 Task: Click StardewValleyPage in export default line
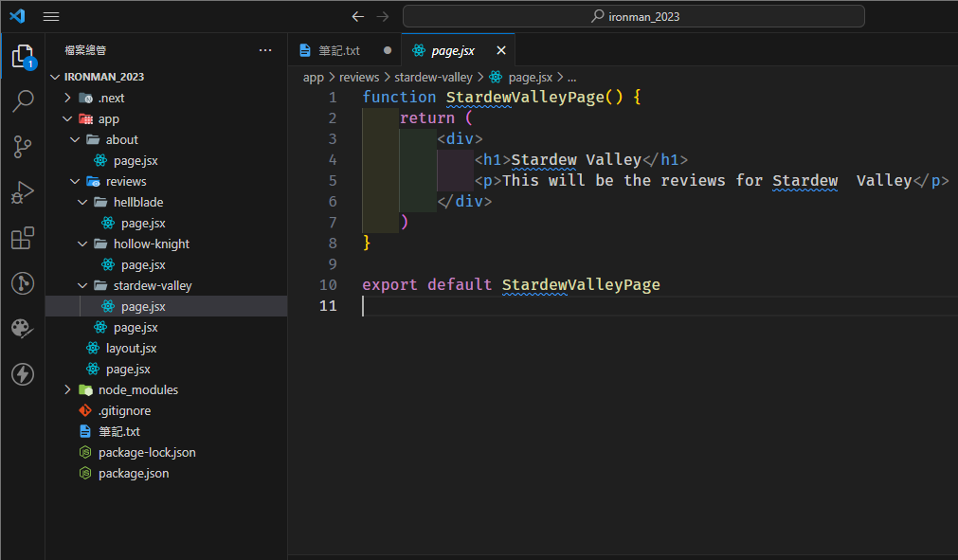(x=581, y=284)
